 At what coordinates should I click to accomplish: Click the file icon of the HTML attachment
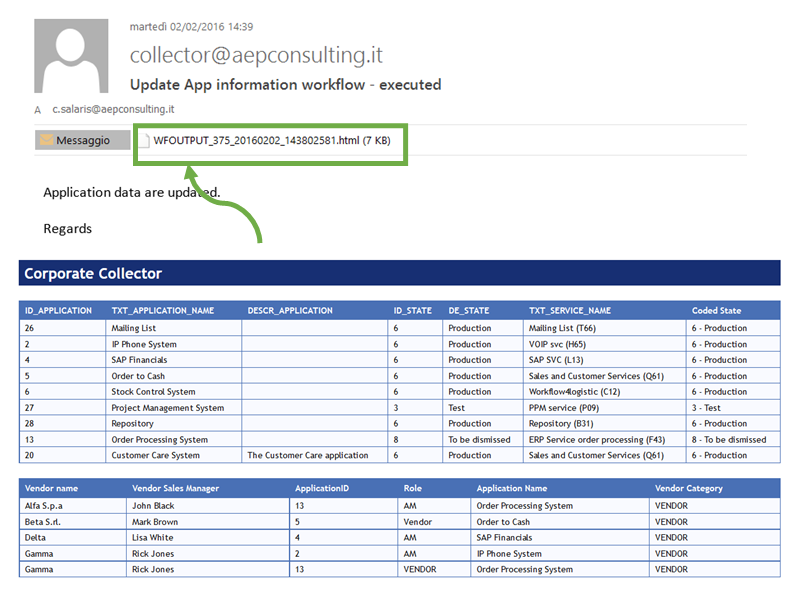144,140
